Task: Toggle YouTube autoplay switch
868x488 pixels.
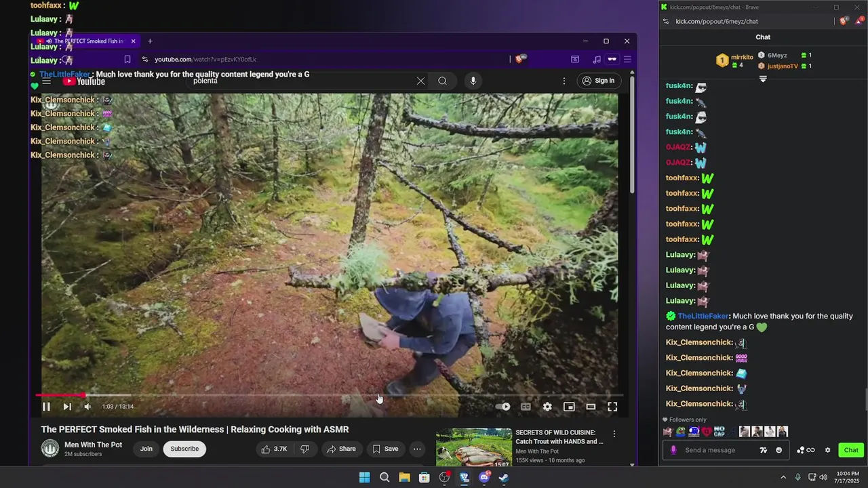Action: pos(503,407)
